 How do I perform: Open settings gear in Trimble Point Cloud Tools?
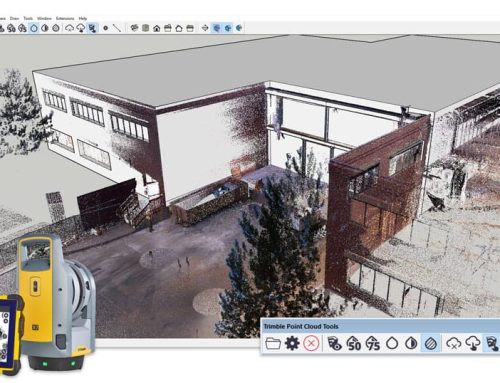click(292, 343)
